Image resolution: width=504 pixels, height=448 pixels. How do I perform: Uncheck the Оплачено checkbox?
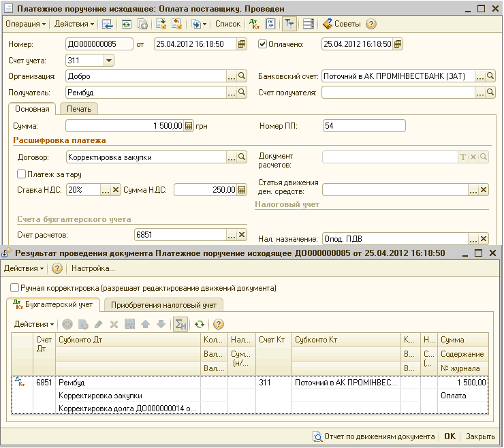point(263,44)
